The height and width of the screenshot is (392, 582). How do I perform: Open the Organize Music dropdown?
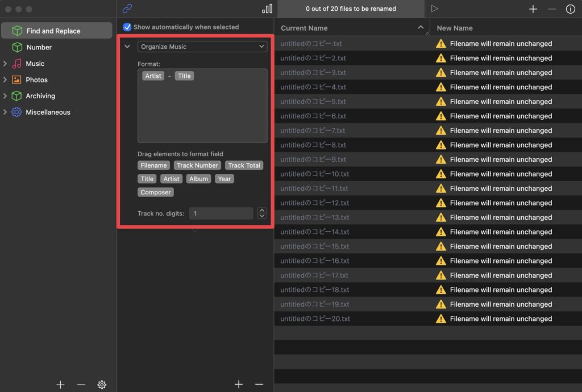[202, 47]
